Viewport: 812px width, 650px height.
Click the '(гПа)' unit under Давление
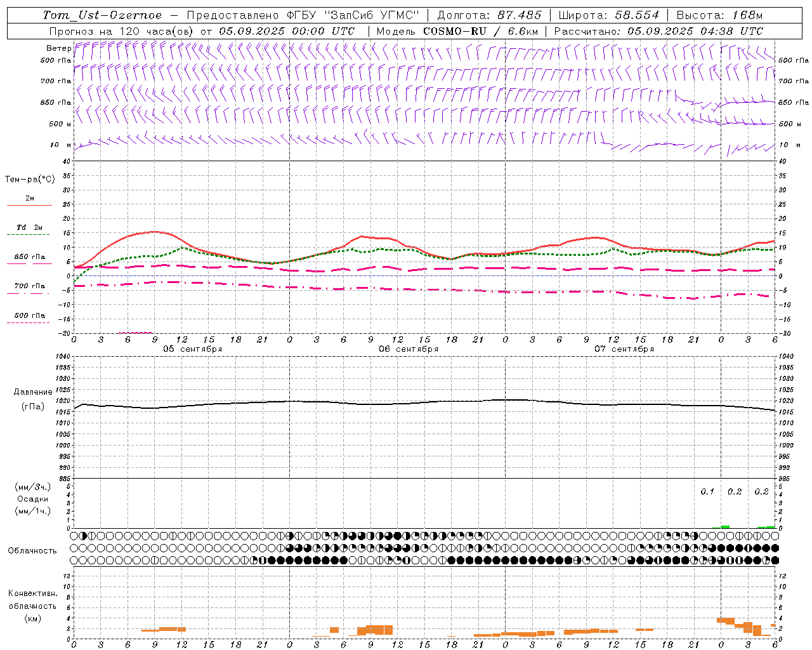click(33, 407)
